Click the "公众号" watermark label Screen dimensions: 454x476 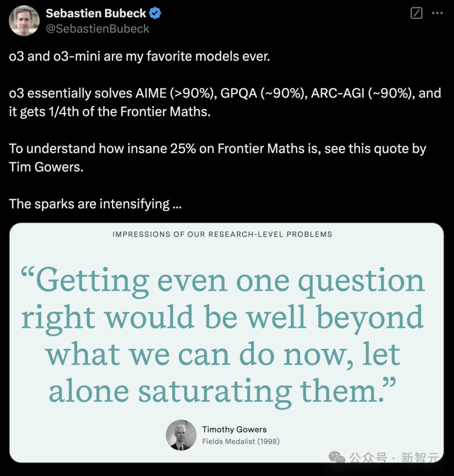pos(368,458)
